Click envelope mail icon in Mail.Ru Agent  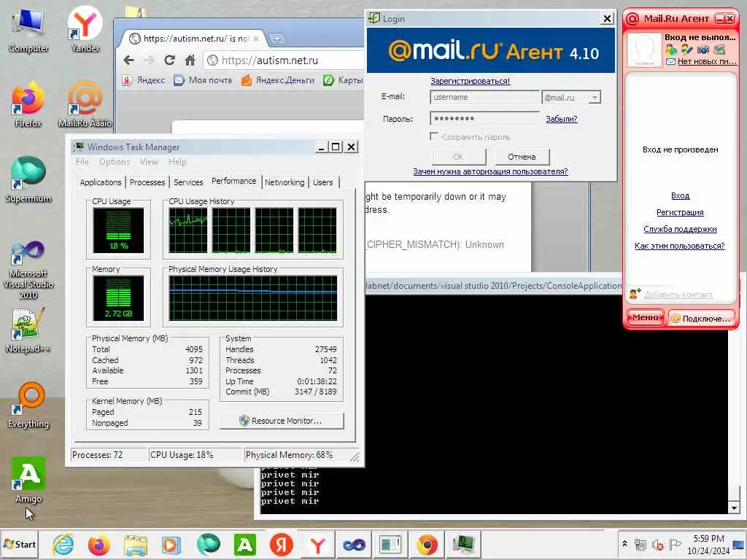point(671,61)
